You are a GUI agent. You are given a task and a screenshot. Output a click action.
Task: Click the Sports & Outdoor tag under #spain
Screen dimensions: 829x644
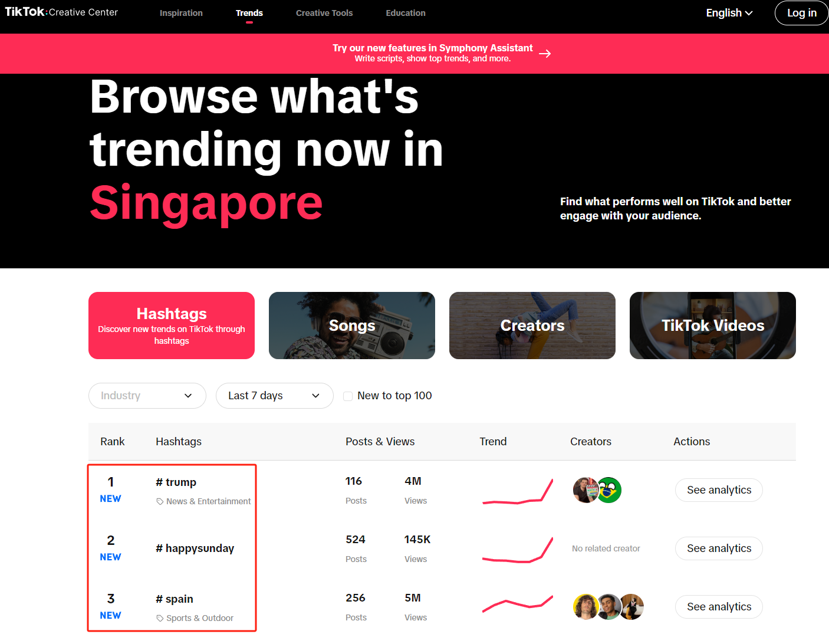click(199, 618)
